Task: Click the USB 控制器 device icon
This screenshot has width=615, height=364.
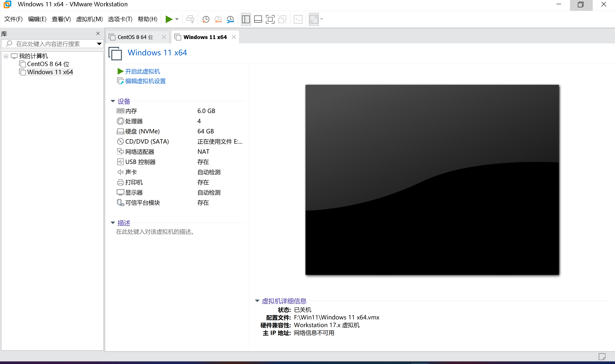Action: tap(120, 162)
